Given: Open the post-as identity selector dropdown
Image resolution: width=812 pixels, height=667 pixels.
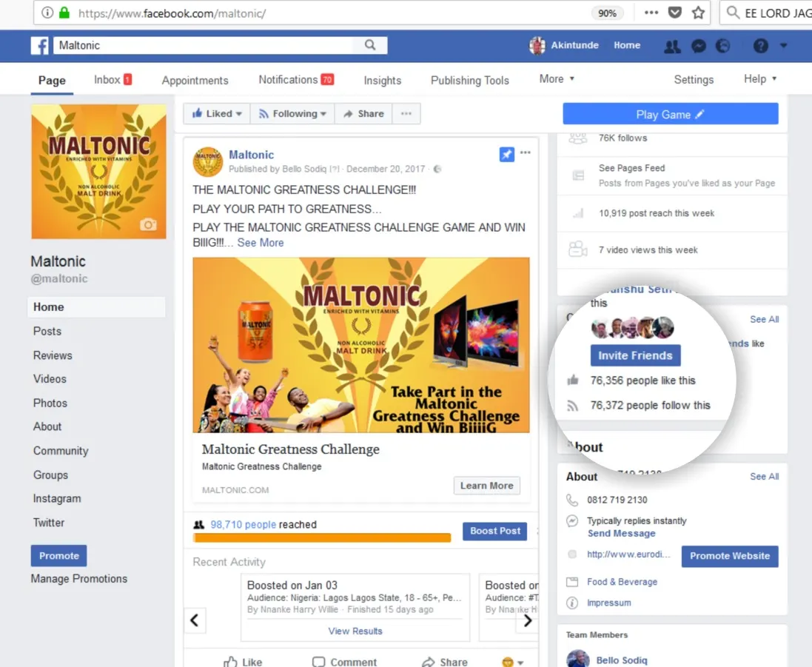Looking at the screenshot, I should (x=512, y=662).
